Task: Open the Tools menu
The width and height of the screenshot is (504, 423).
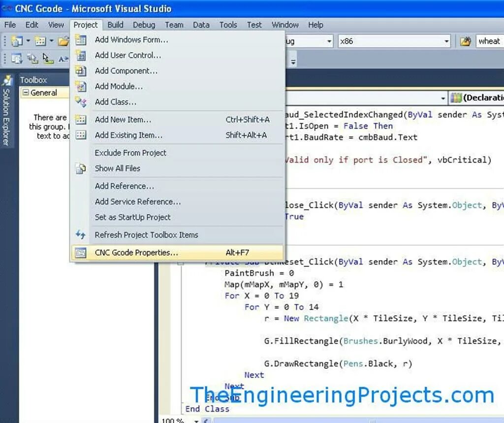Action: [228, 25]
